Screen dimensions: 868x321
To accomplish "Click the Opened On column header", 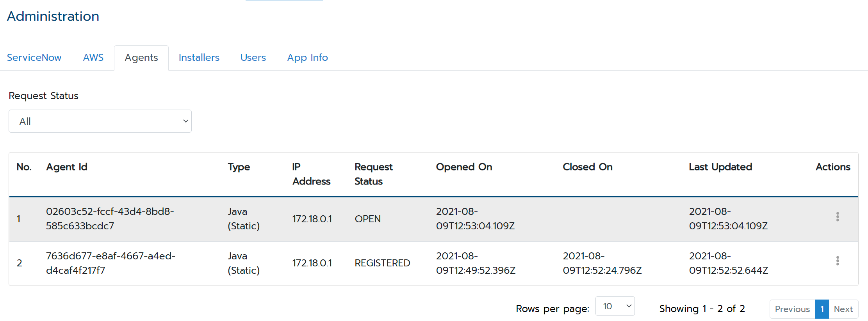I will pos(464,167).
